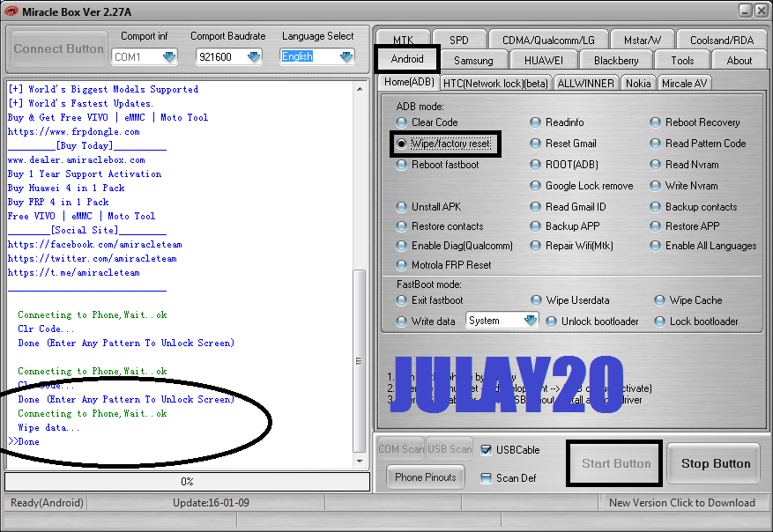Select the Reboot Recovery radio option

click(655, 122)
